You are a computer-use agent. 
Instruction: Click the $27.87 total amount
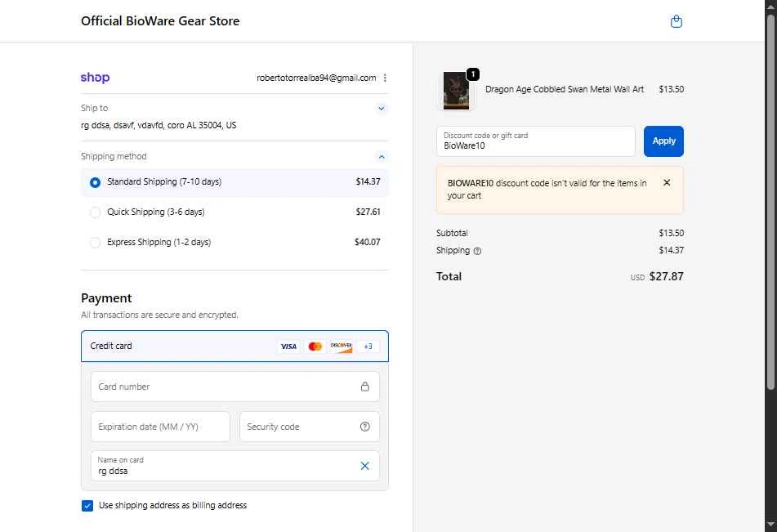coord(666,276)
